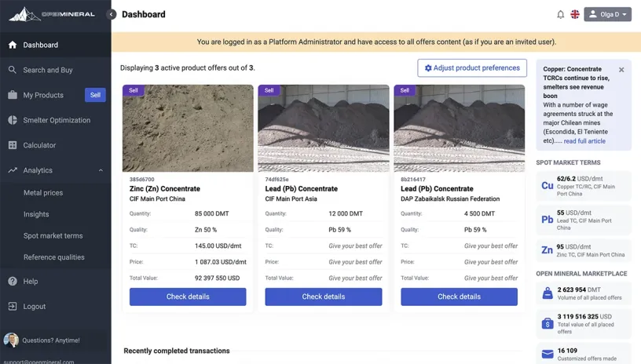The width and height of the screenshot is (641, 364).
Task: Open Lead concentrate CIF Main Port Asia image
Action: pos(324,128)
